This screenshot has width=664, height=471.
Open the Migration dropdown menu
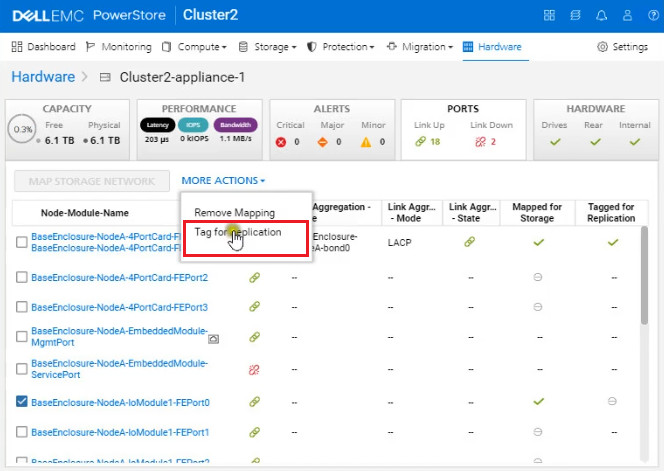point(420,47)
